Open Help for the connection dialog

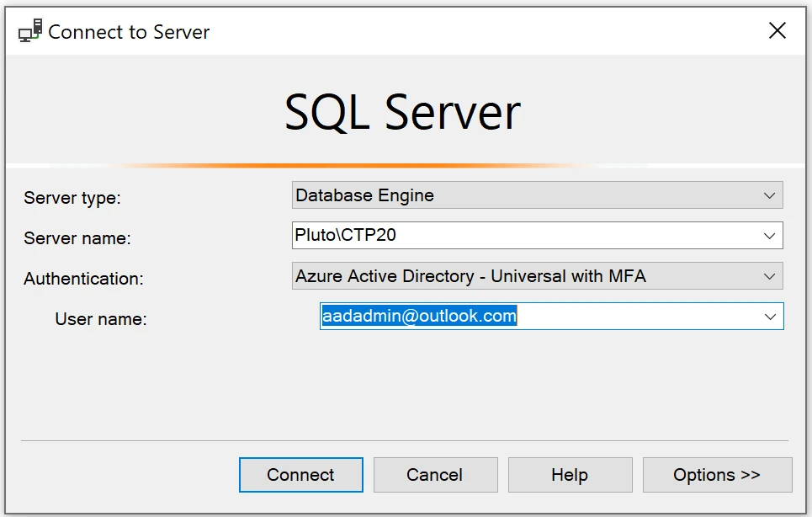tap(570, 474)
